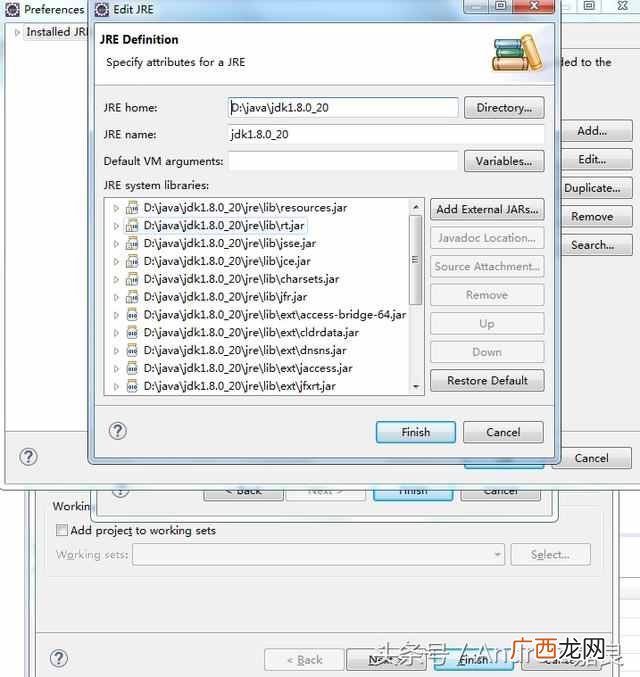Expand cldrdata.jar library node

[x=116, y=333]
